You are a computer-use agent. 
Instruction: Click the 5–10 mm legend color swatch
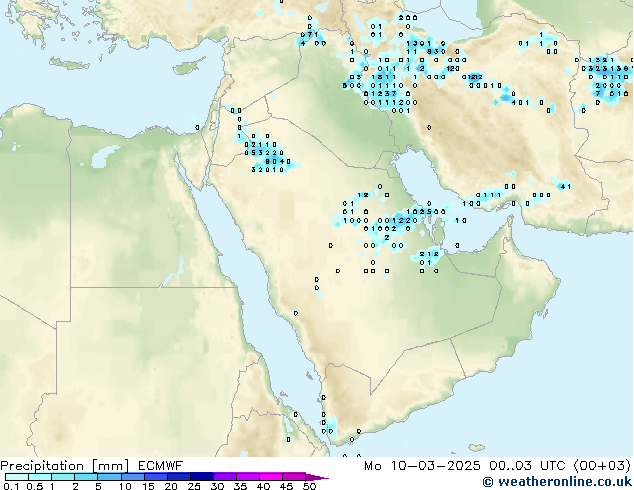(109, 477)
